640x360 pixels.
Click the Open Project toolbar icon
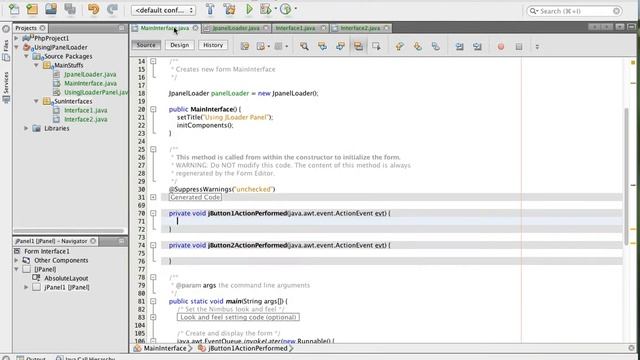[51, 9]
